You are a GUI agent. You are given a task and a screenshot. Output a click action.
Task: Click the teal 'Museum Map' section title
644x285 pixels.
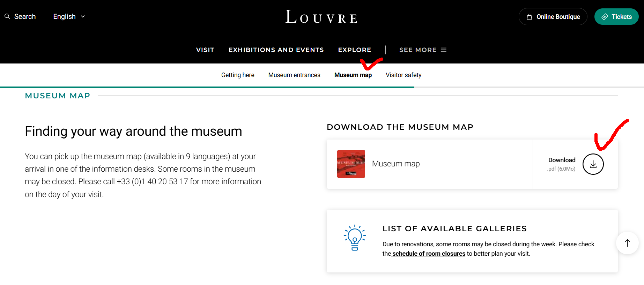coord(58,96)
